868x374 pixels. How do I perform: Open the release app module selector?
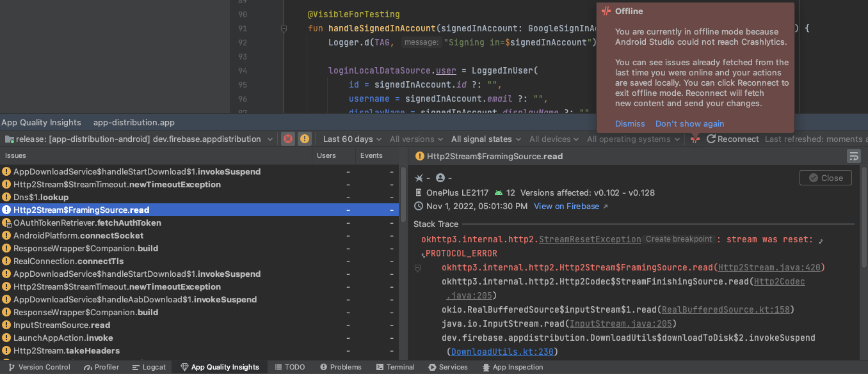[140, 139]
